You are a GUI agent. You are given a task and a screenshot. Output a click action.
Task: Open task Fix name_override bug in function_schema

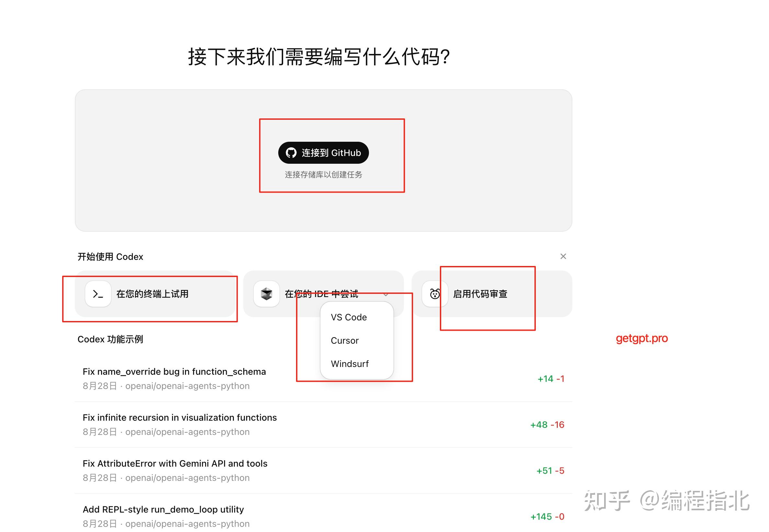[174, 371]
